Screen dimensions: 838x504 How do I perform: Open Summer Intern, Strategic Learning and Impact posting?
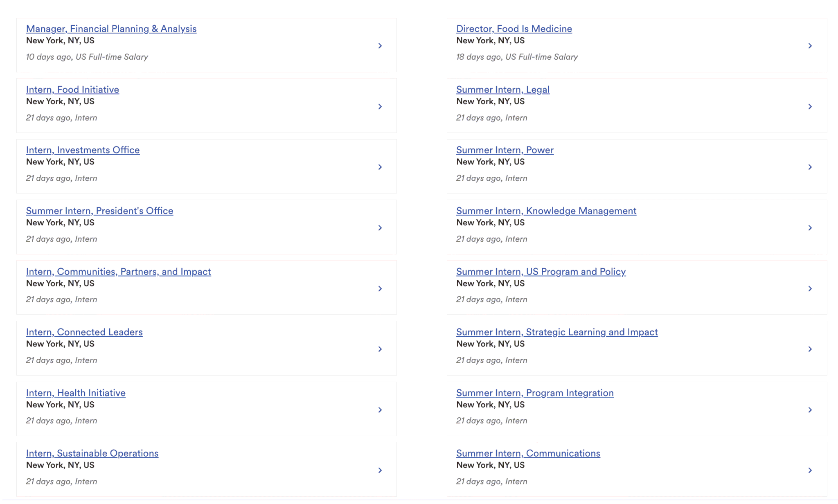[x=557, y=332]
